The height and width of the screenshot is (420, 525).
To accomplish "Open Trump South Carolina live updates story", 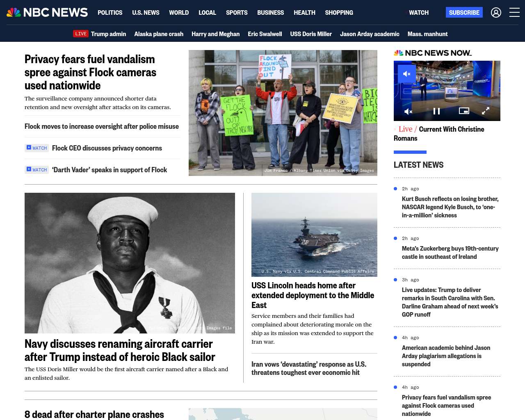I will click(x=450, y=302).
